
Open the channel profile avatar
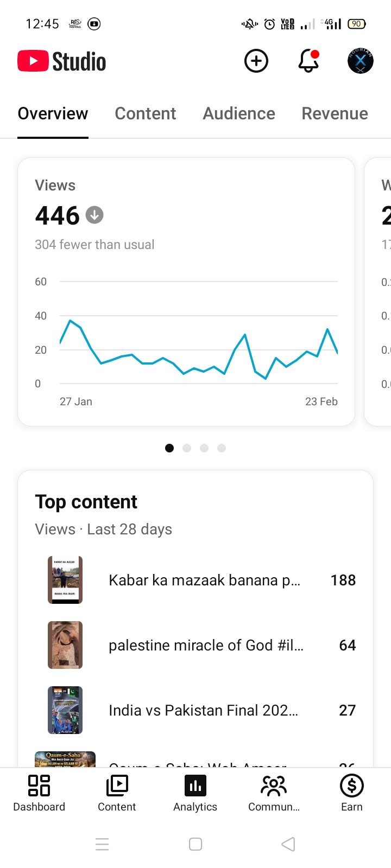[360, 61]
